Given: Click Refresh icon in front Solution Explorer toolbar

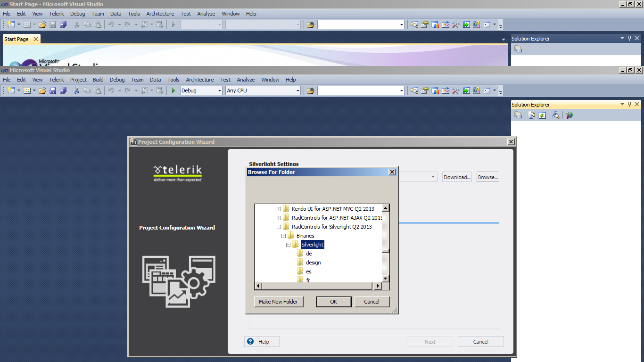Looking at the screenshot, I should 542,115.
